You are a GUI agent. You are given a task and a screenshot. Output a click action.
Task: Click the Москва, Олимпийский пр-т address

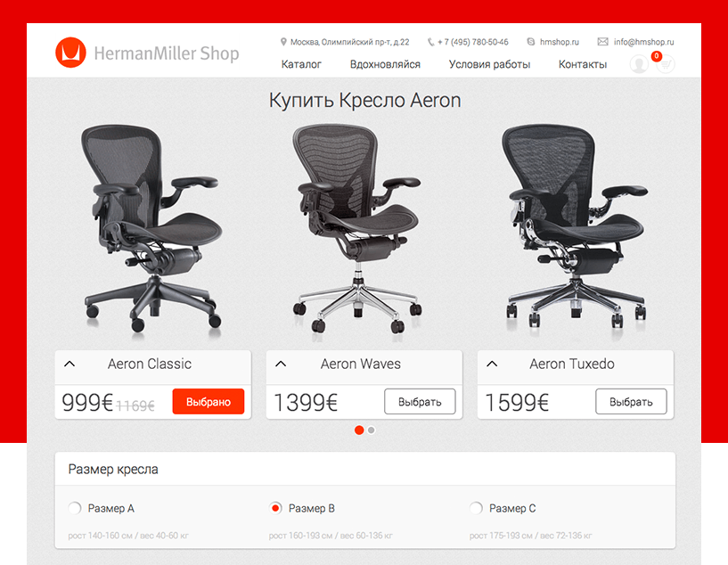[349, 42]
